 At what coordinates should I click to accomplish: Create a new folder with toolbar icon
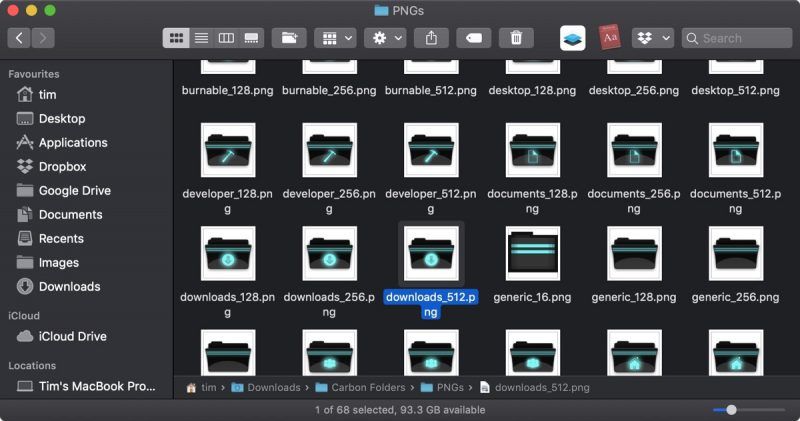tap(289, 38)
